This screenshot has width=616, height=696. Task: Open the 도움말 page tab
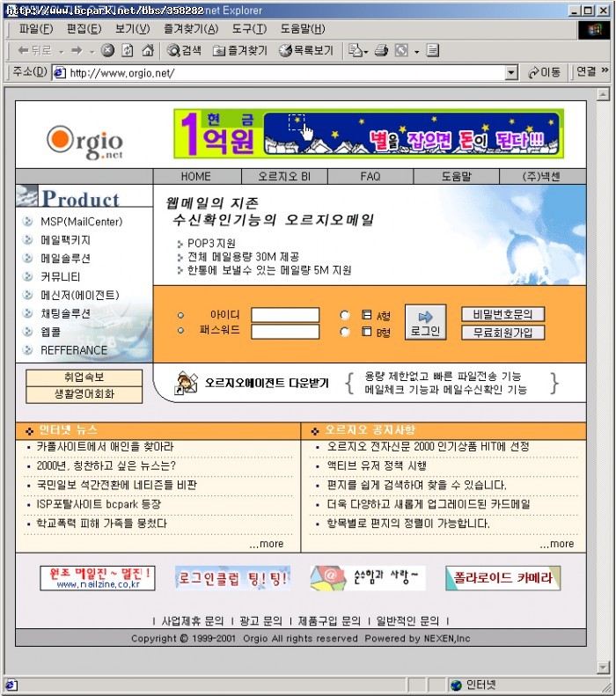click(x=456, y=176)
